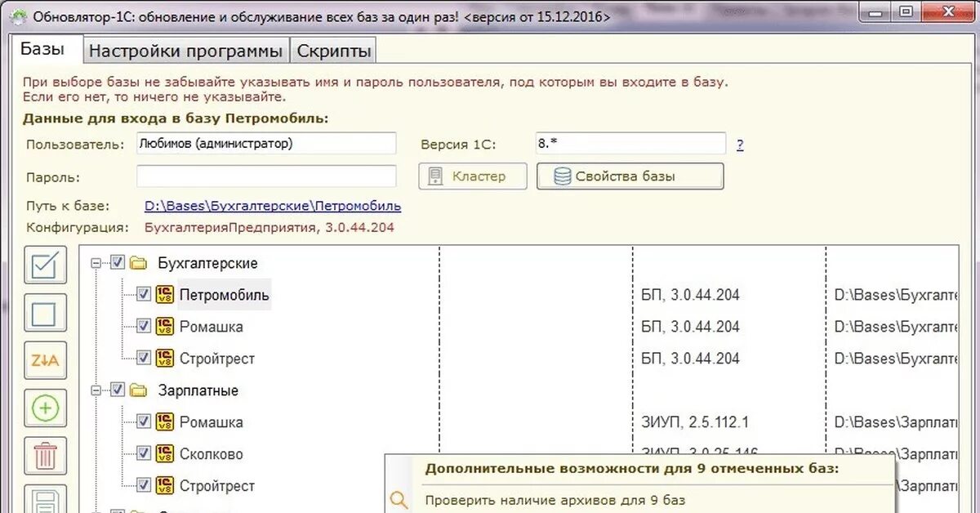Uncheck Ромашка checkbox under Зарплатные
Image resolution: width=980 pixels, height=513 pixels.
143,422
